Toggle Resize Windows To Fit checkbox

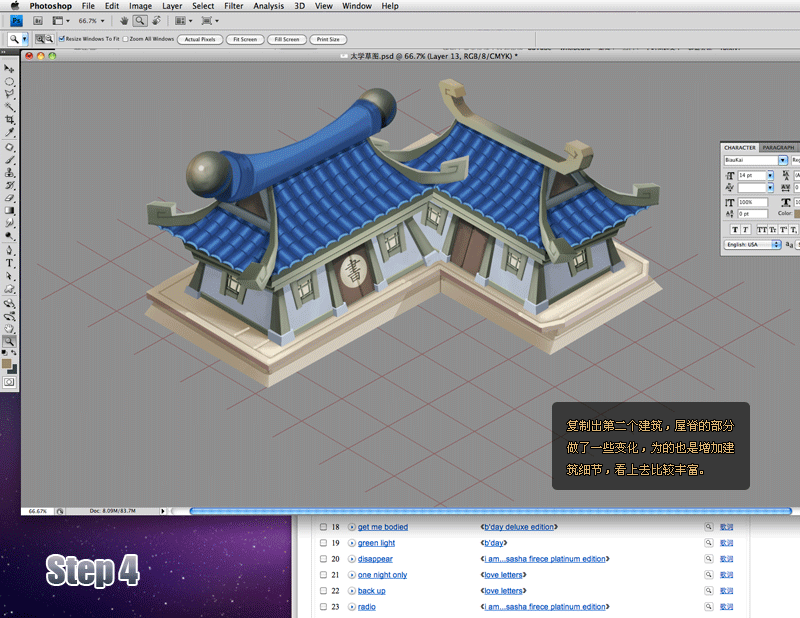click(x=62, y=39)
